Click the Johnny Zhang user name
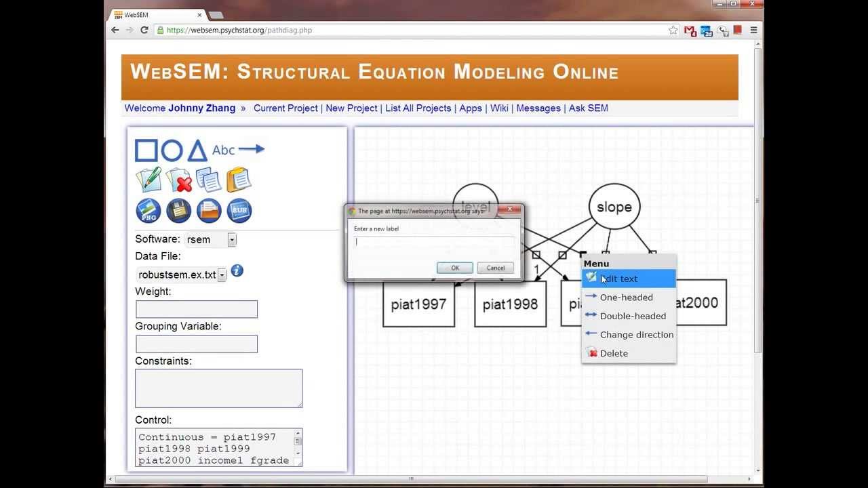 point(202,108)
